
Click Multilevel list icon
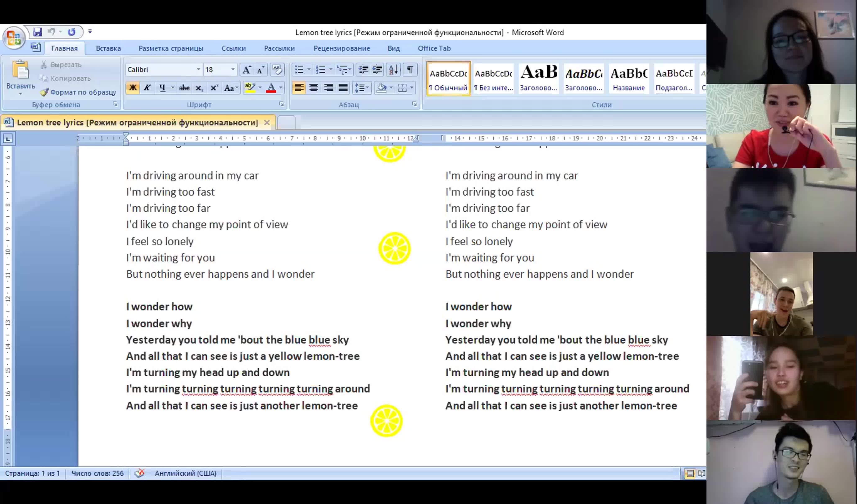(x=342, y=70)
